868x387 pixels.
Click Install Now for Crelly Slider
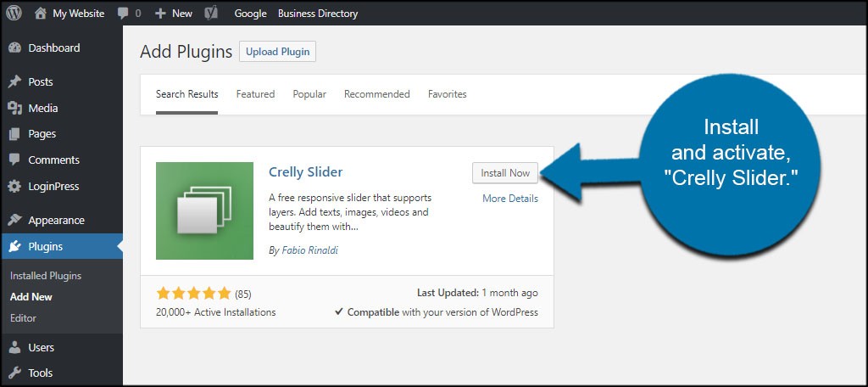point(505,173)
